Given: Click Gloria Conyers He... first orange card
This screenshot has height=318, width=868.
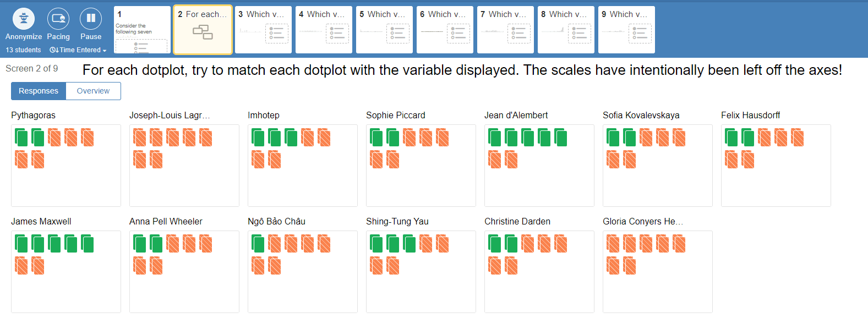Looking at the screenshot, I should click(x=613, y=244).
